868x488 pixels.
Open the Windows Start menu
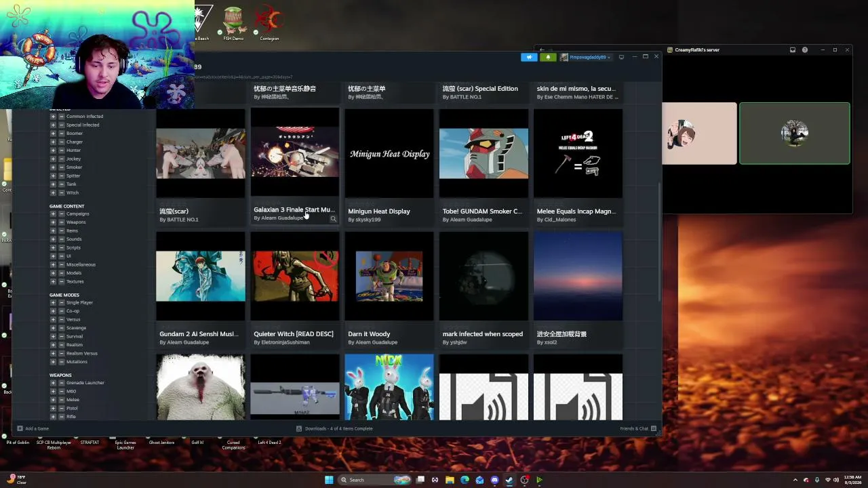pos(329,480)
